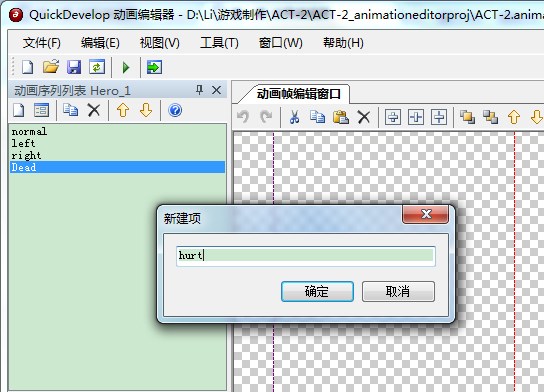Image resolution: width=544 pixels, height=392 pixels.
Task: Paste with clipboard icon in frame editor
Action: [341, 117]
